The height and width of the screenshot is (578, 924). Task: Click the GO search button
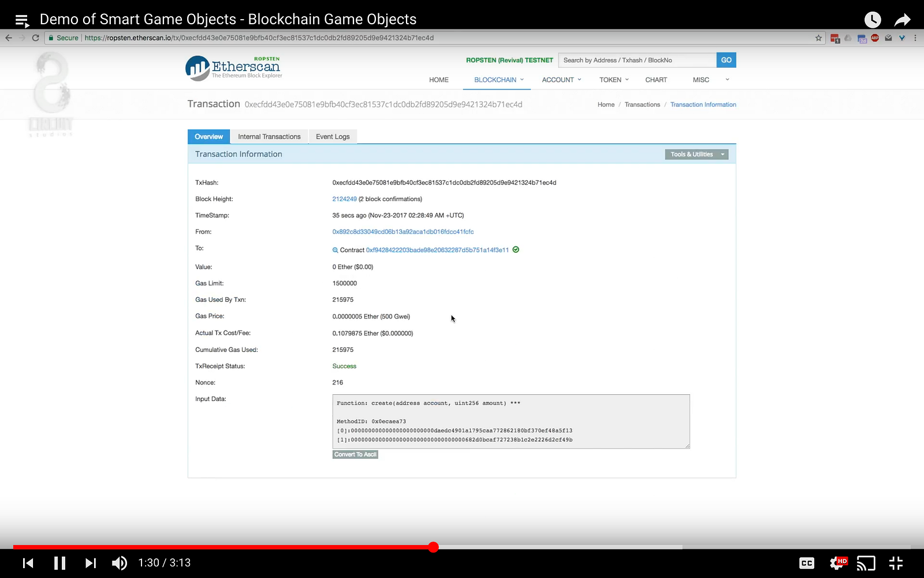[726, 60]
